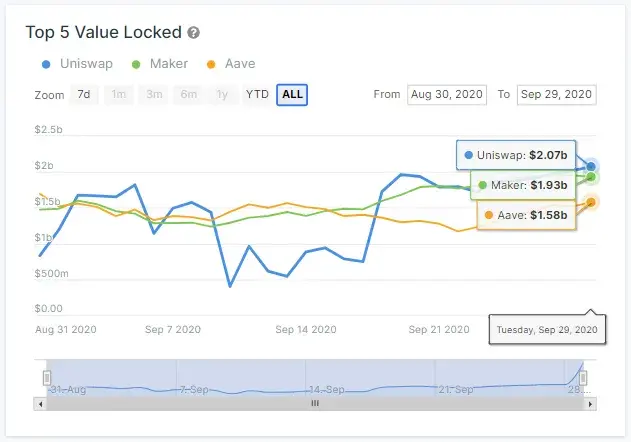Click the horizontal scrollbar center grip
This screenshot has height=442, width=631.
tap(315, 404)
